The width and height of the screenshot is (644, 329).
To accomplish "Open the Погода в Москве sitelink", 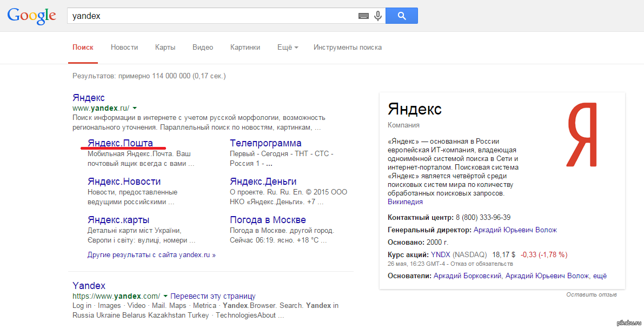I will pyautogui.click(x=268, y=219).
